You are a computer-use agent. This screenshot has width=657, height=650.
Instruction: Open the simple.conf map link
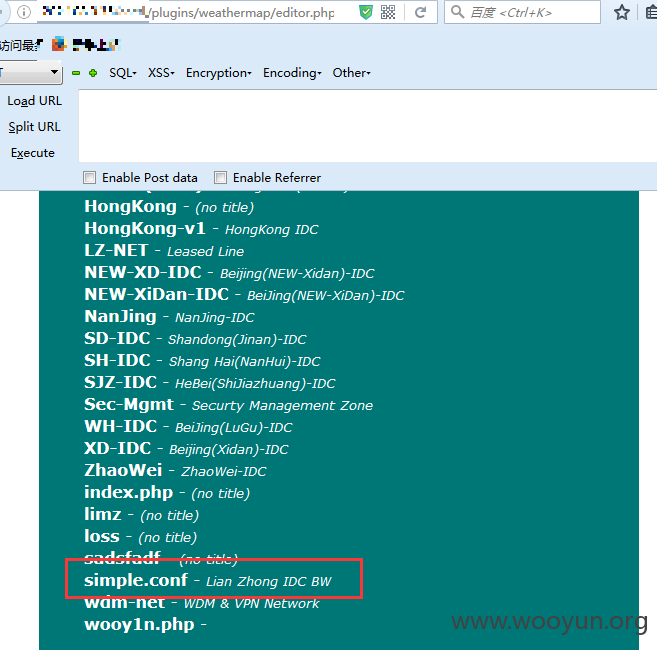(136, 581)
